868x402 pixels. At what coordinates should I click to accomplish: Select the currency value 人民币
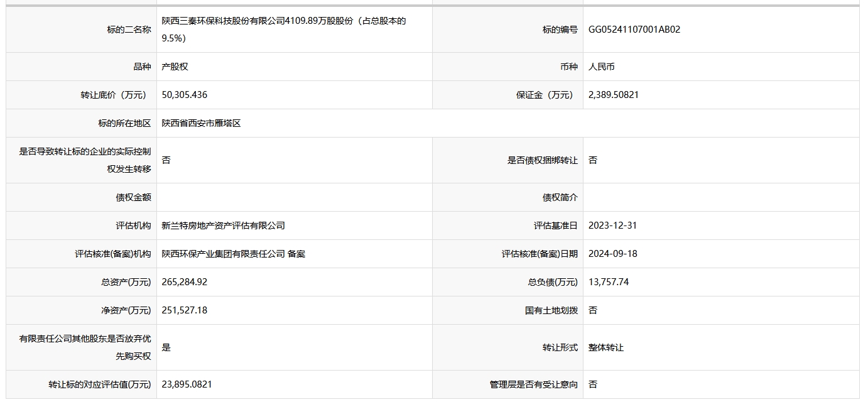(x=602, y=67)
